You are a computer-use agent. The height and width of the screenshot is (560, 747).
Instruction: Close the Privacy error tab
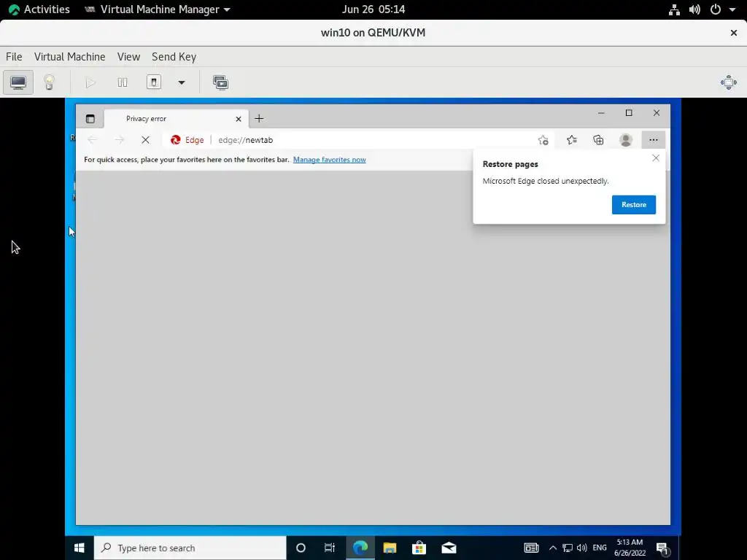(x=239, y=119)
